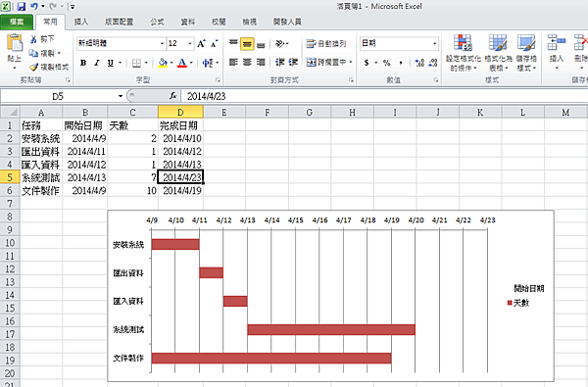Toggle center horizontal alignment
The height and width of the screenshot is (387, 588).
(x=247, y=63)
